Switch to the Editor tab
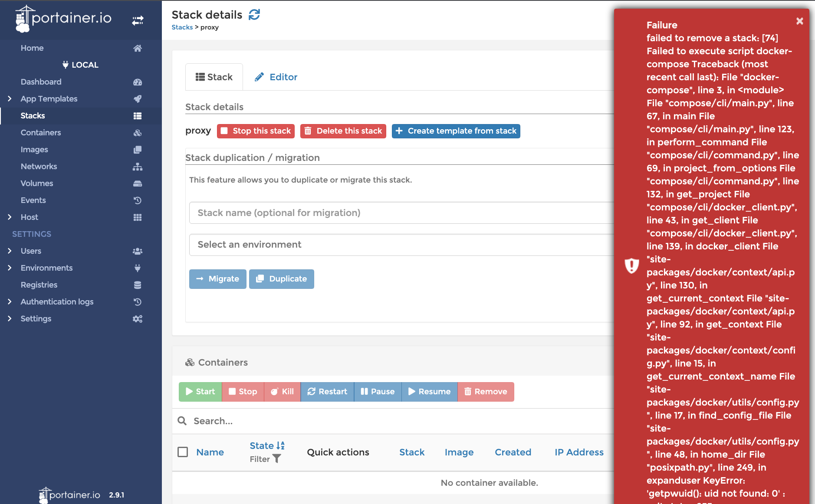 [x=276, y=77]
